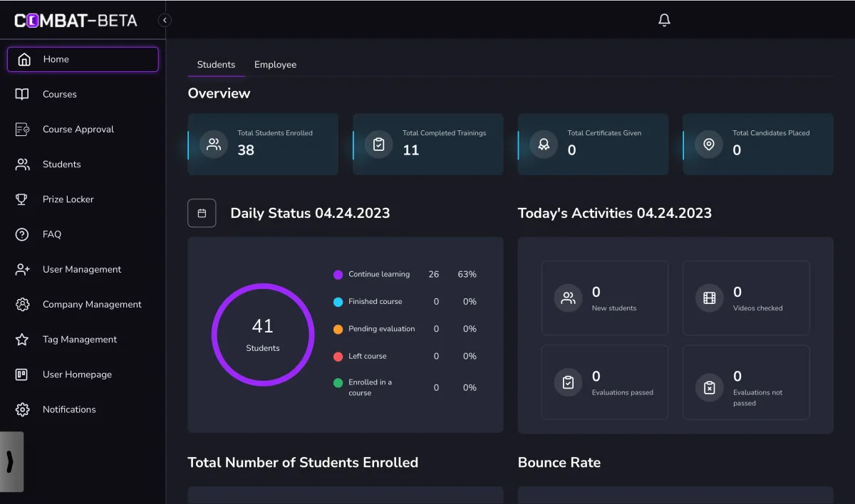Click the User Homepage board icon
This screenshot has height=504, width=855.
[22, 374]
